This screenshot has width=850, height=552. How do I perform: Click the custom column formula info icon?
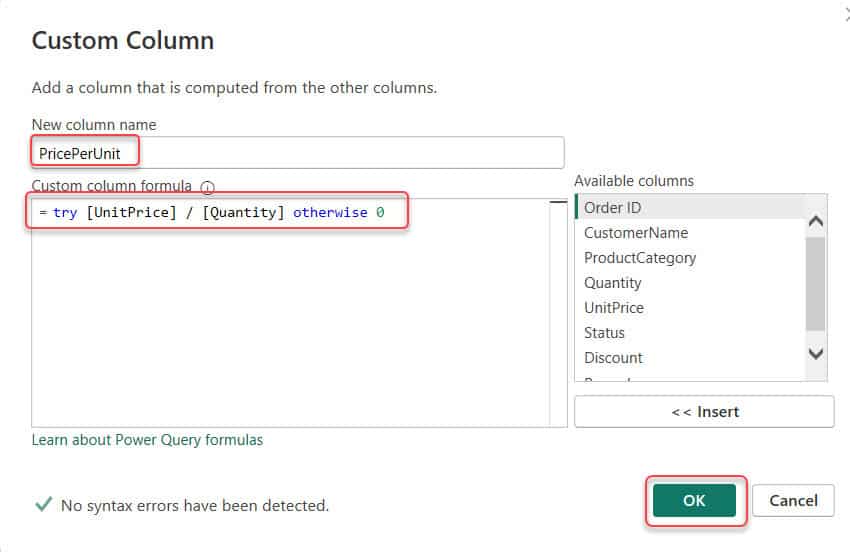click(x=207, y=188)
